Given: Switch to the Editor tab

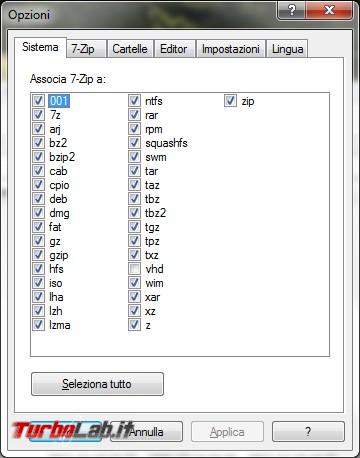Looking at the screenshot, I should (x=174, y=49).
